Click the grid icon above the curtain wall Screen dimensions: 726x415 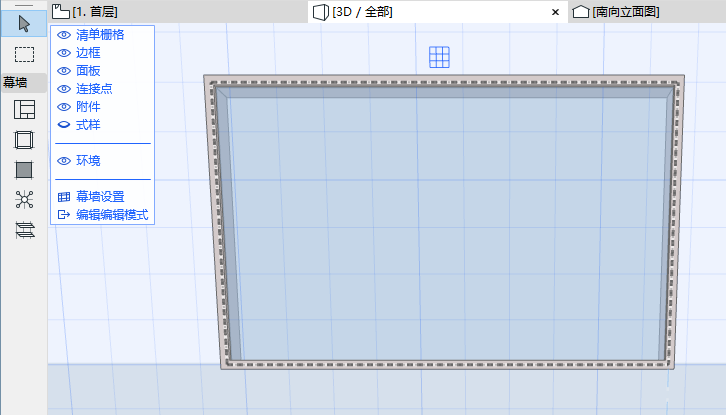[x=439, y=57]
